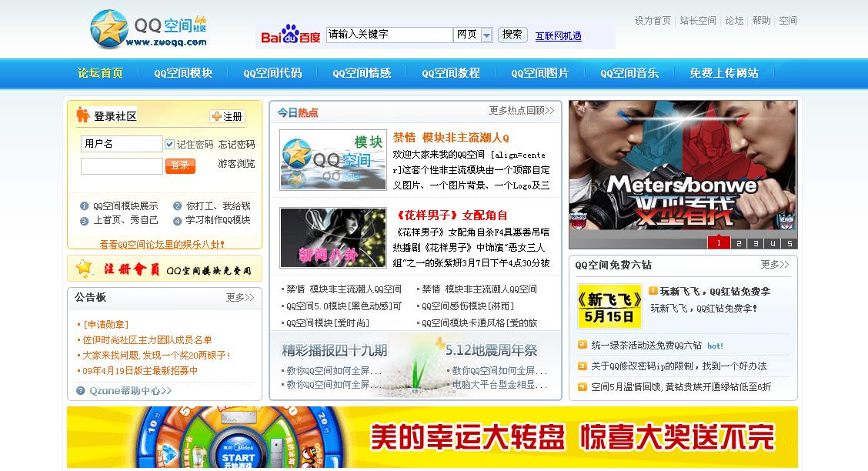The height and width of the screenshot is (471, 868).
Task: Open the Qzone帮助中心 round icon
Action: pyautogui.click(x=80, y=391)
